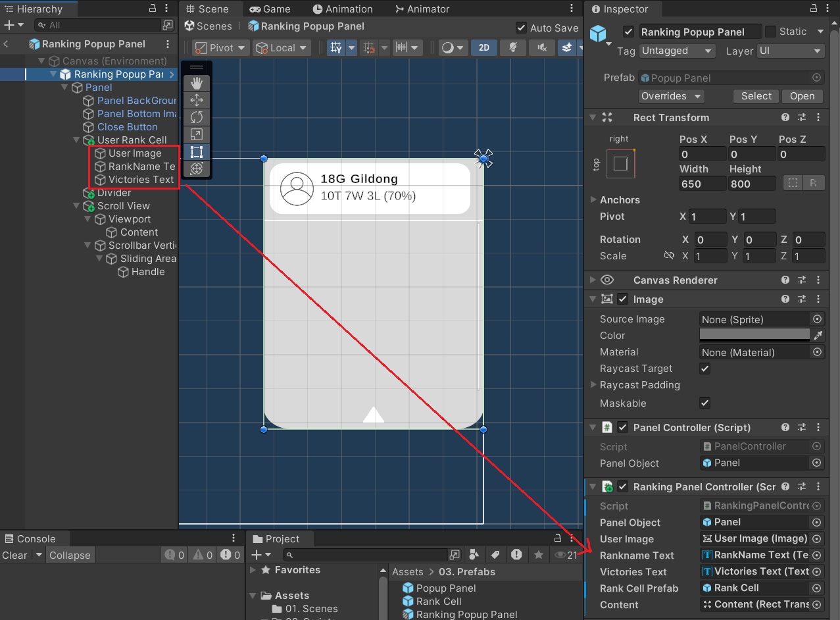Toggle Collapse in Console
This screenshot has height=620, width=840.
click(69, 555)
